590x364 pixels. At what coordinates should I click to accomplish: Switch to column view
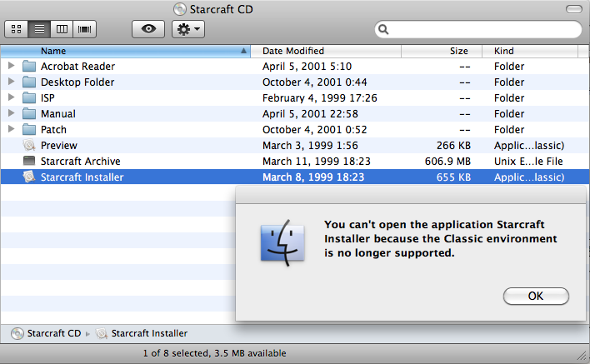(x=62, y=29)
